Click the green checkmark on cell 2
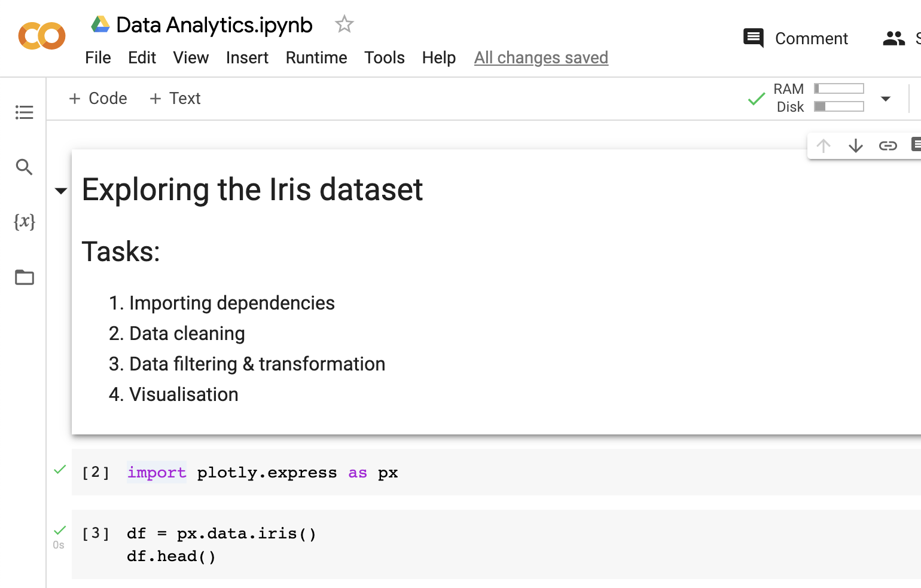 59,469
